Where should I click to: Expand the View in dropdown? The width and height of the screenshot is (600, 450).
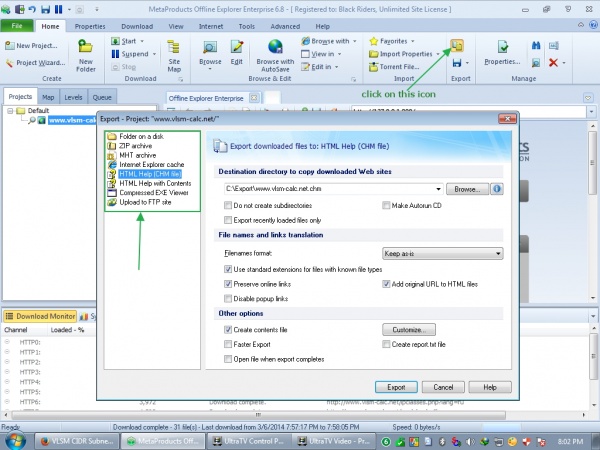point(339,54)
